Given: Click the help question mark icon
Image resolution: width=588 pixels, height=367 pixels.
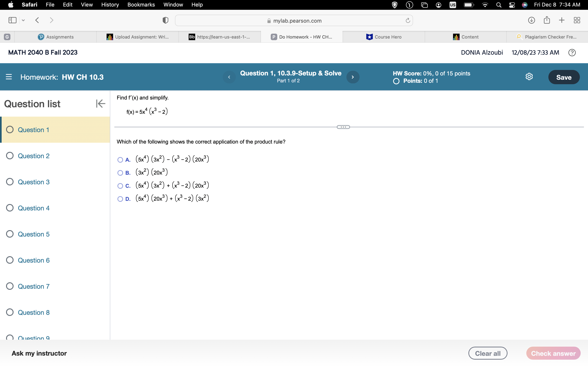Looking at the screenshot, I should (x=571, y=52).
